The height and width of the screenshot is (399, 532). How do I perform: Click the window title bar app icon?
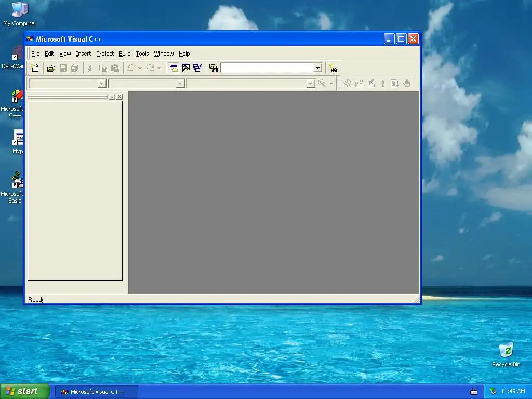pyautogui.click(x=30, y=39)
